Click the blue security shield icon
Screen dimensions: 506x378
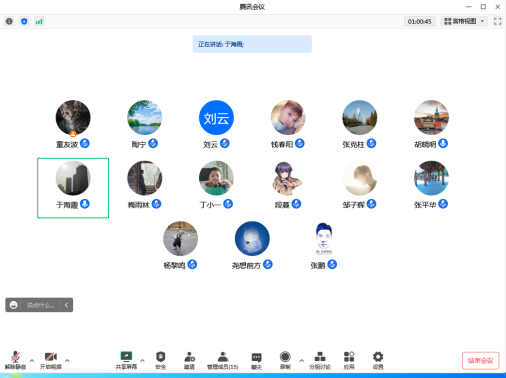[24, 21]
